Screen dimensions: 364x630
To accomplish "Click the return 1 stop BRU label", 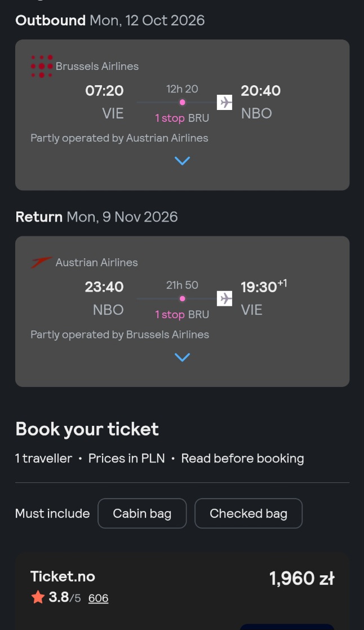I will (x=182, y=315).
